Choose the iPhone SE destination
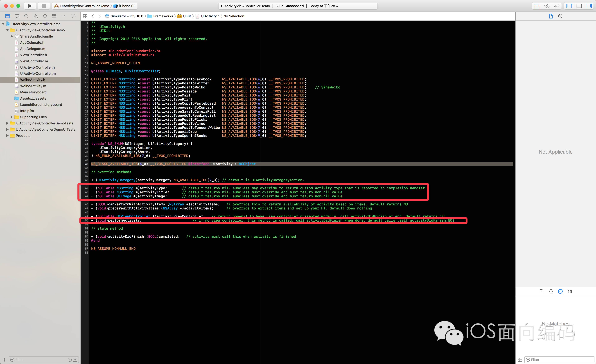Screen dimensions: 596x364 127,6
